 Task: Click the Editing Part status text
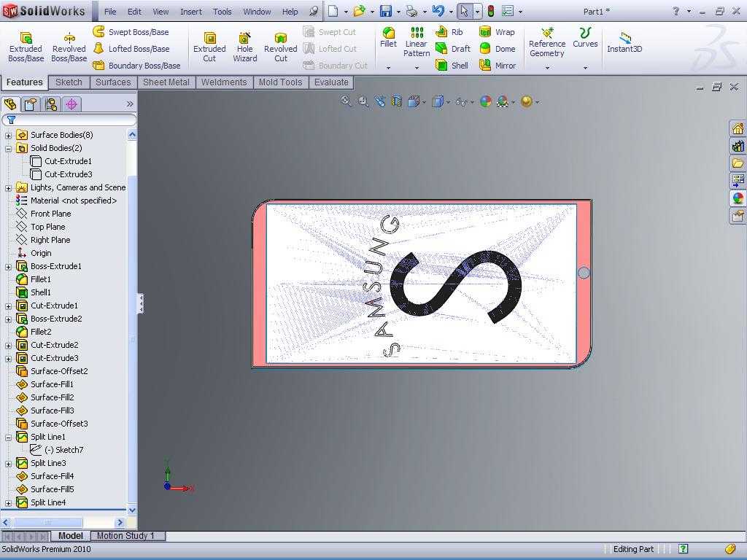633,549
